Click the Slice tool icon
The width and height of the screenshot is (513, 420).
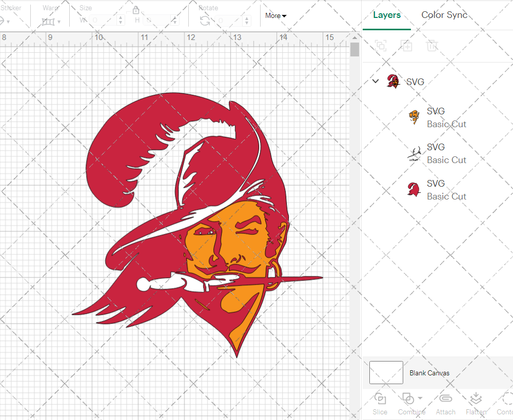pyautogui.click(x=380, y=398)
